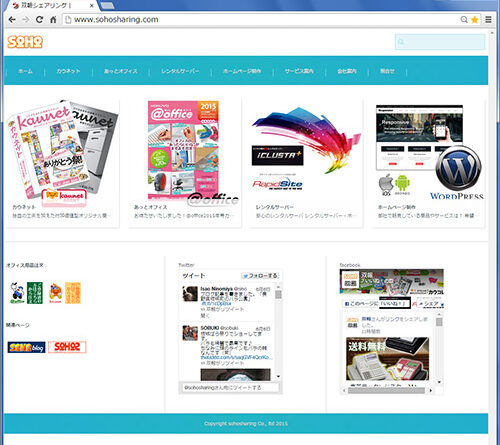This screenshot has height=445, width=500.
Task: Click the @office mascot banner icon
Action: click(17, 293)
